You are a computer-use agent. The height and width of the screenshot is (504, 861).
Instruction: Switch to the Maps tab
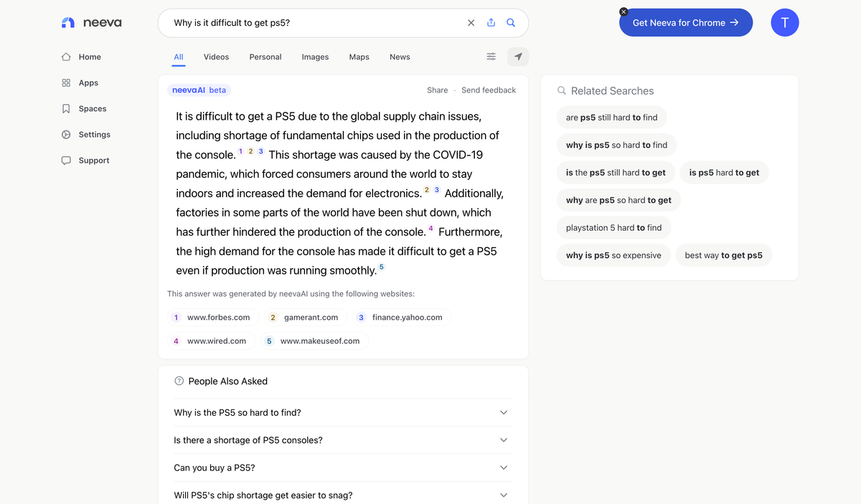[x=359, y=57]
